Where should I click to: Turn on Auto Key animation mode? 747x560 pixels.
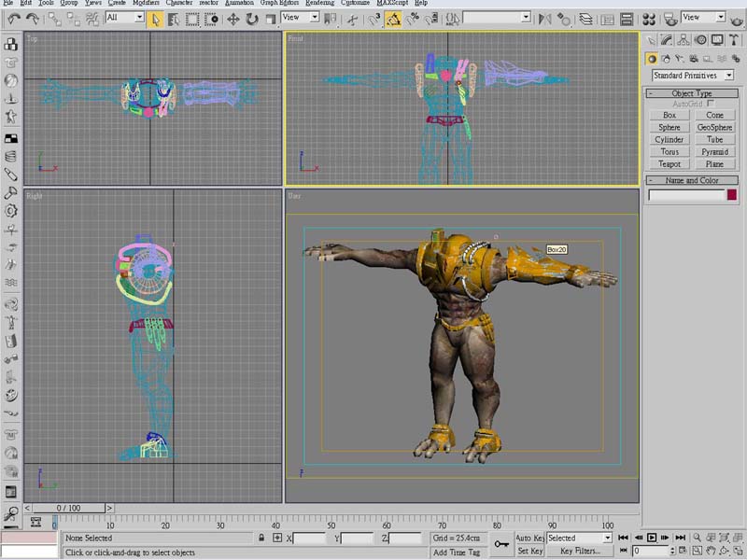click(529, 538)
